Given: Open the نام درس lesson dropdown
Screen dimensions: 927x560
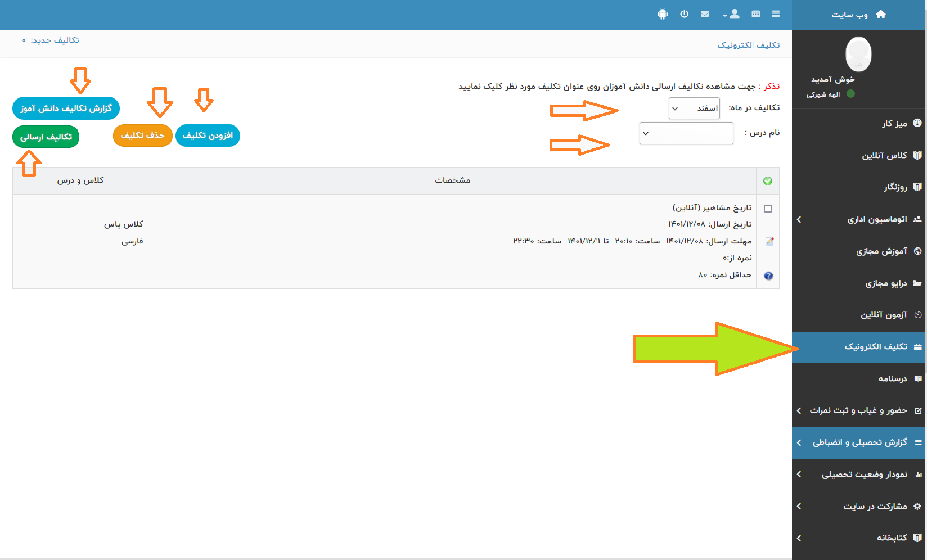Looking at the screenshot, I should tap(686, 133).
